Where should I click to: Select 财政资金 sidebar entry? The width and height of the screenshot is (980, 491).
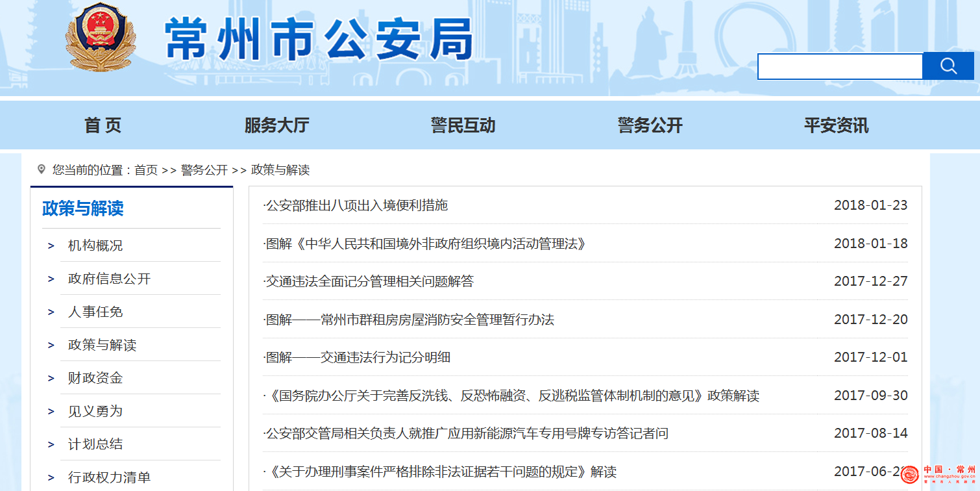95,378
